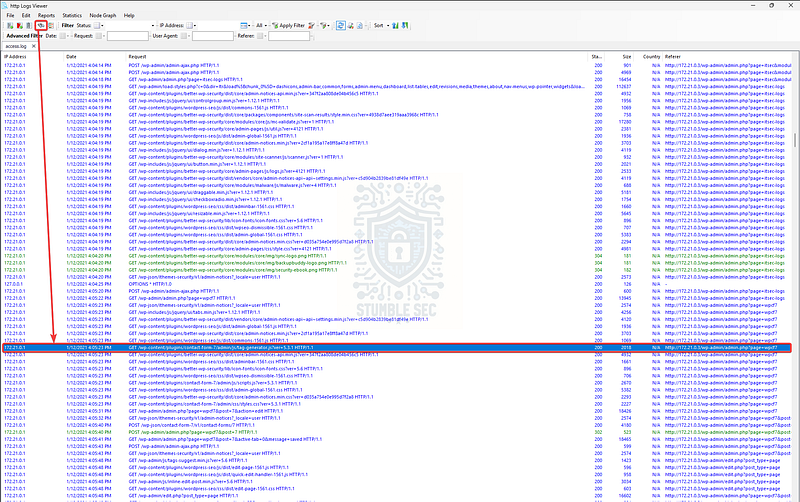Click the vertical scrollbar thumb of the log list
The height and width of the screenshot is (502, 800).
pyautogui.click(x=795, y=140)
